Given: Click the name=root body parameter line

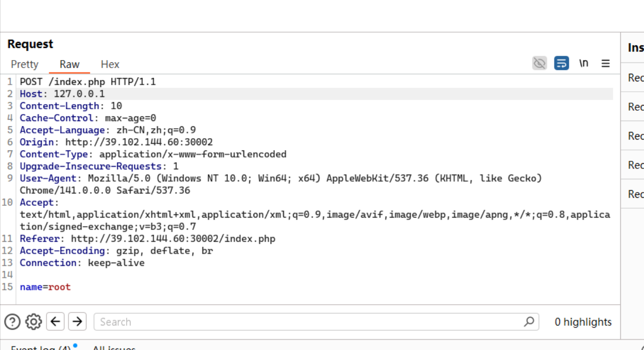Looking at the screenshot, I should (45, 287).
